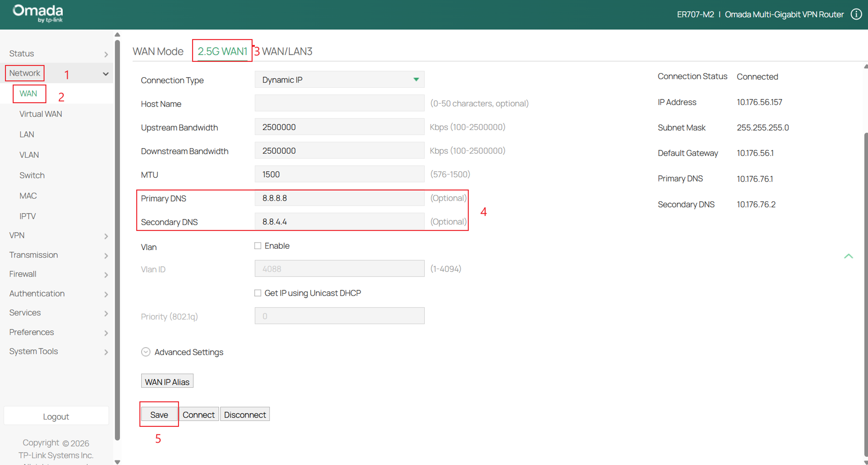Expand the Firewall menu section
Screen dimensions: 868x465
pyautogui.click(x=57, y=274)
